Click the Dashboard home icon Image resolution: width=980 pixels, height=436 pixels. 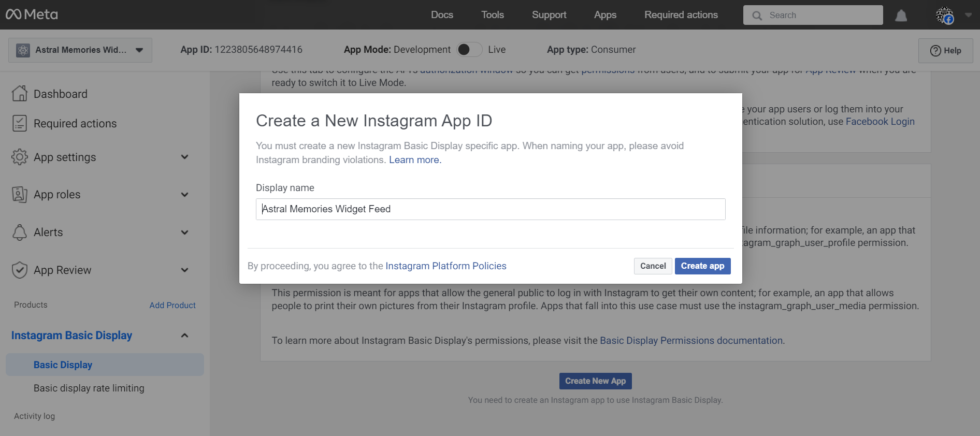[x=20, y=94]
